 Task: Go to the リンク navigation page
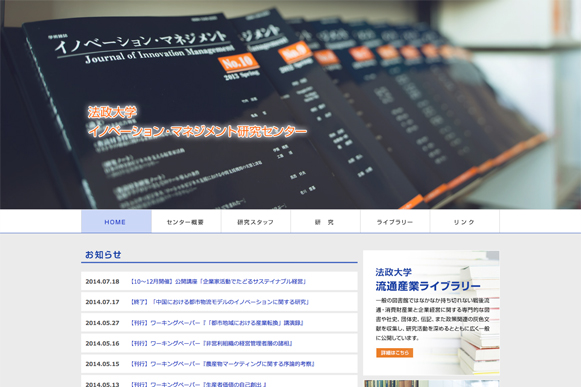[465, 222]
